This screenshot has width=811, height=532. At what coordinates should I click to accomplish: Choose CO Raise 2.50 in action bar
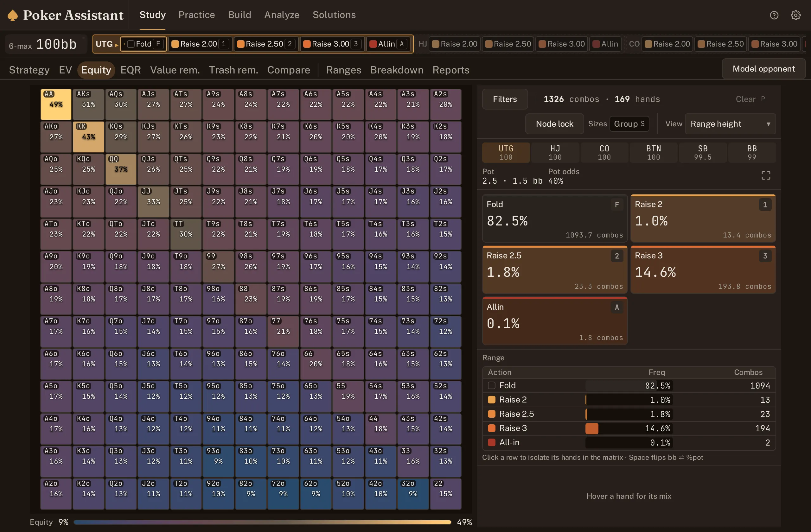coord(720,44)
